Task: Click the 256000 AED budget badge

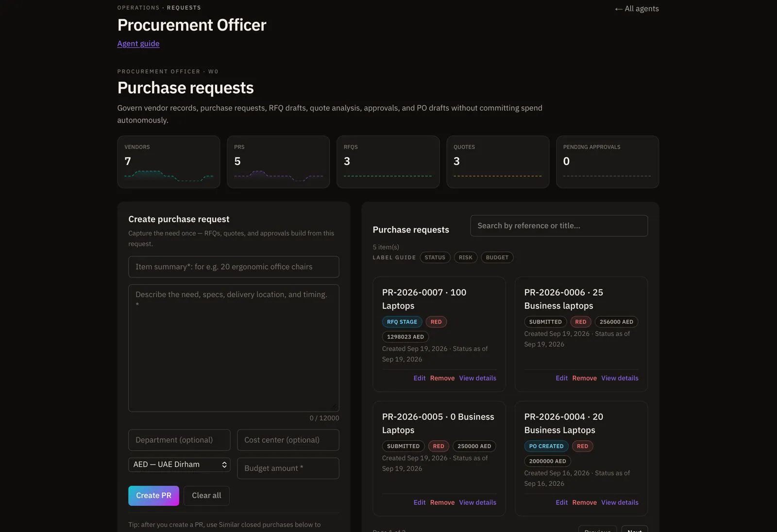Action: tap(616, 322)
